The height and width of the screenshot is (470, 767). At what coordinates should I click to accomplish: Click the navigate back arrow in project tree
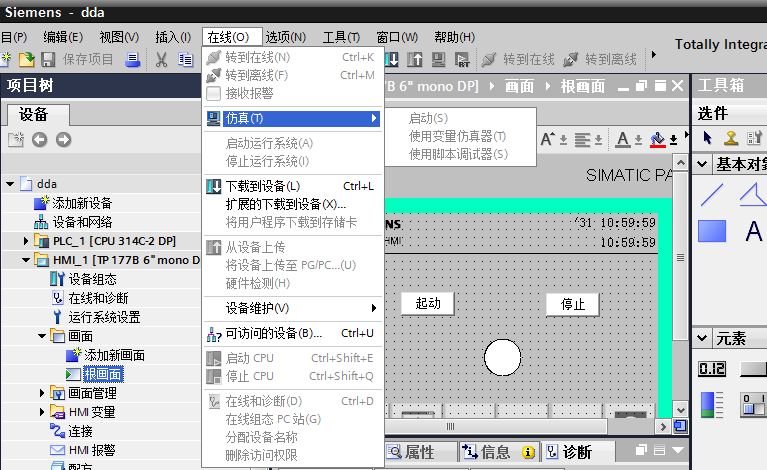click(40, 140)
